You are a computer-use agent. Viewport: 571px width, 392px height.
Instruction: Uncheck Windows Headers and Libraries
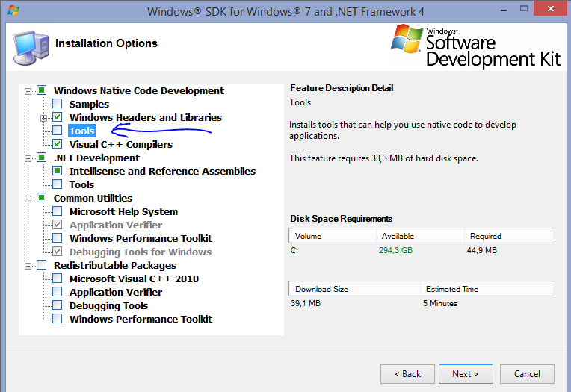(x=58, y=118)
